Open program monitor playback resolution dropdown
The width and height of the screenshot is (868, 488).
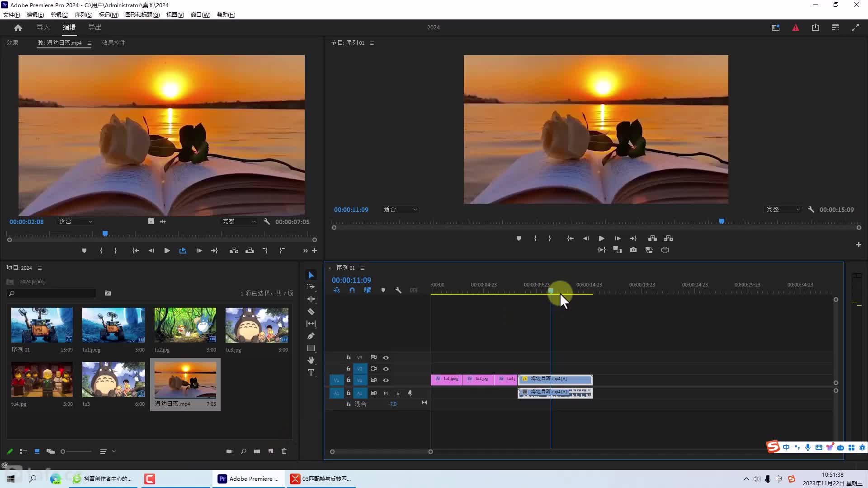(x=783, y=210)
